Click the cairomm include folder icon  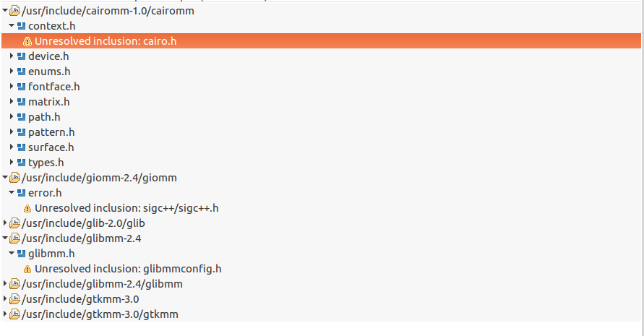pyautogui.click(x=14, y=11)
